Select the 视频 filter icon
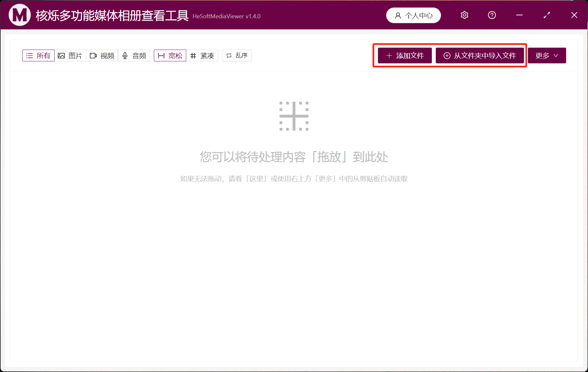588x372 pixels. [93, 55]
